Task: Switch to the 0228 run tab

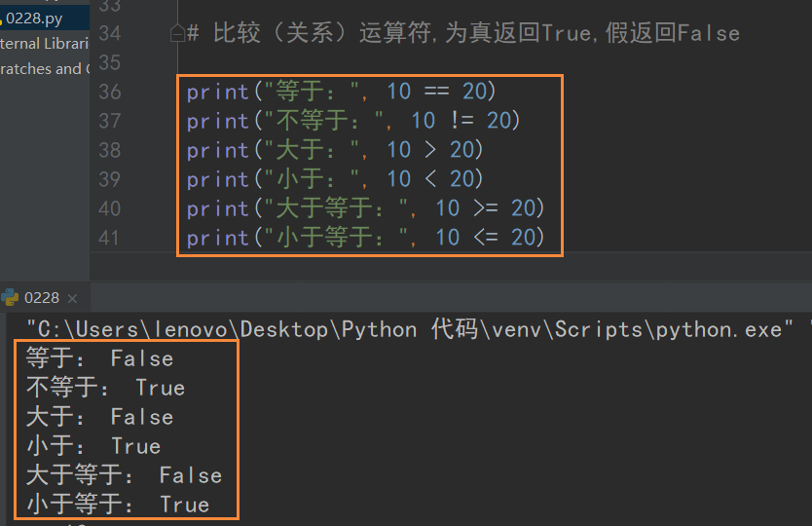Action: (x=42, y=298)
